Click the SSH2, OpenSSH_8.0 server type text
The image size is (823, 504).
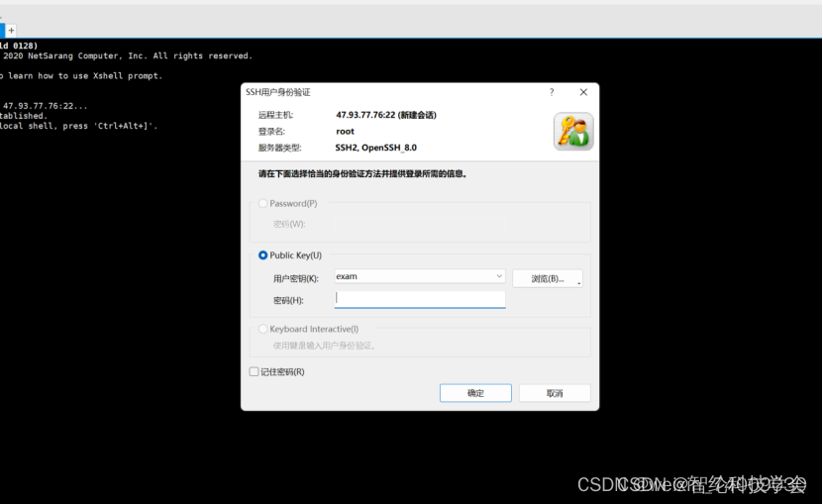pyautogui.click(x=376, y=148)
